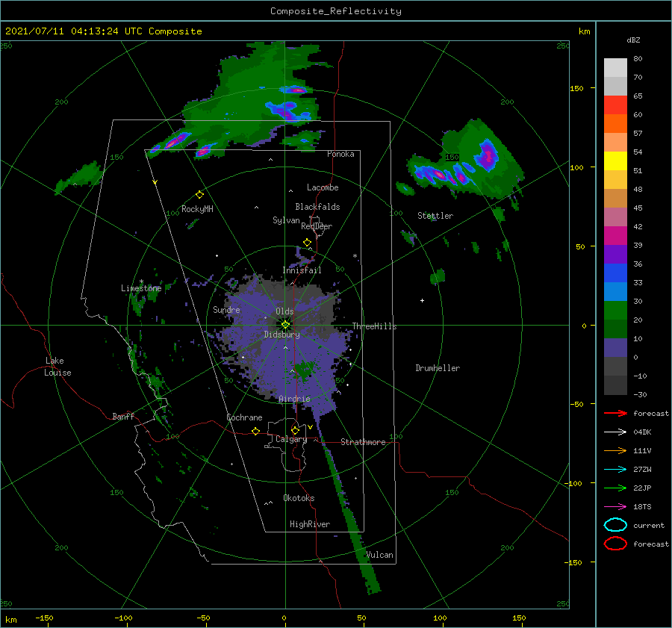This screenshot has width=672, height=628.
Task: Click the Calgary city label
Action: (x=291, y=439)
